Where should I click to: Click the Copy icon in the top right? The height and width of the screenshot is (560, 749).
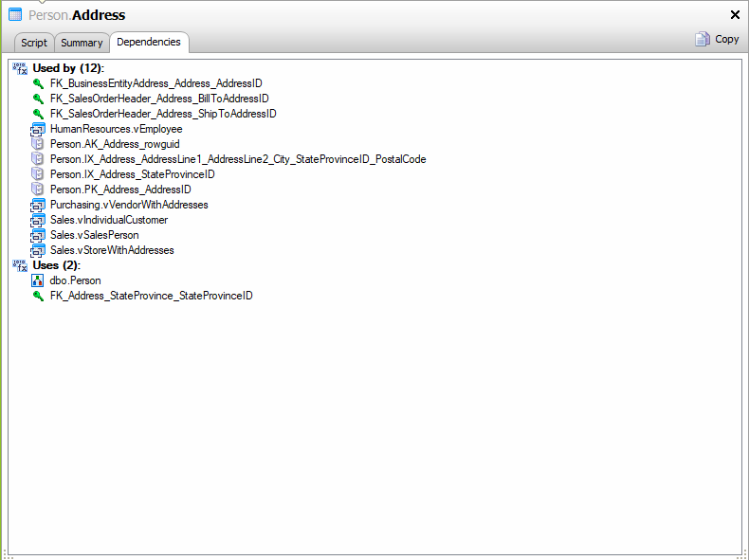[703, 40]
